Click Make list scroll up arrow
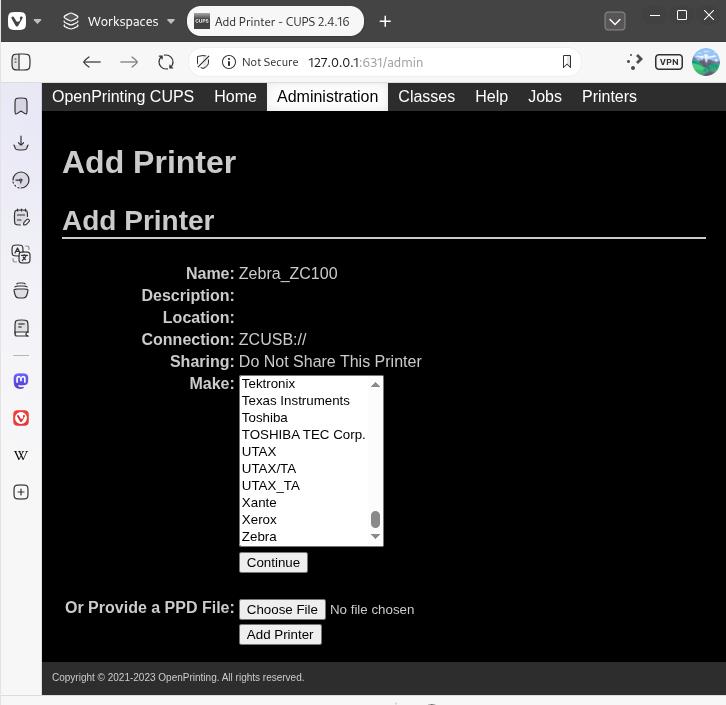 (x=376, y=384)
